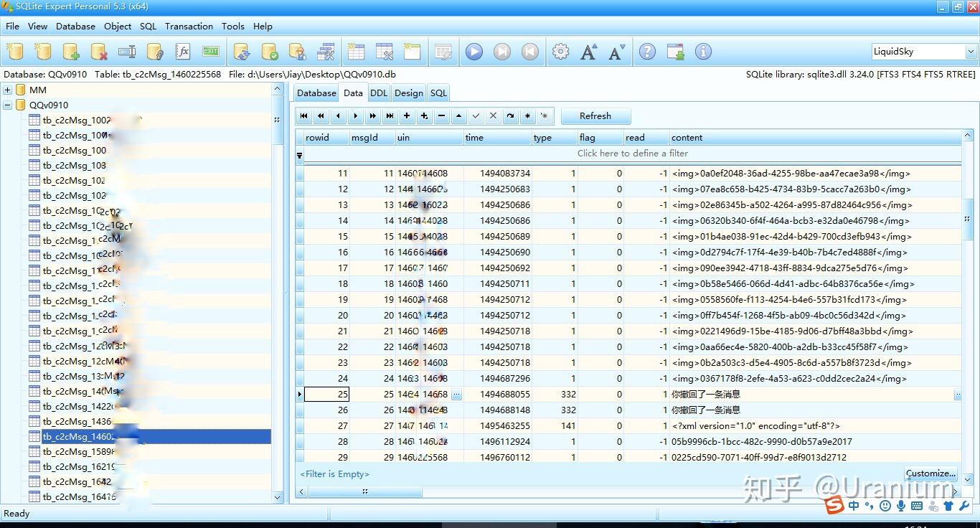Open the filter row dropdown icon
980x528 pixels.
pyautogui.click(x=299, y=155)
